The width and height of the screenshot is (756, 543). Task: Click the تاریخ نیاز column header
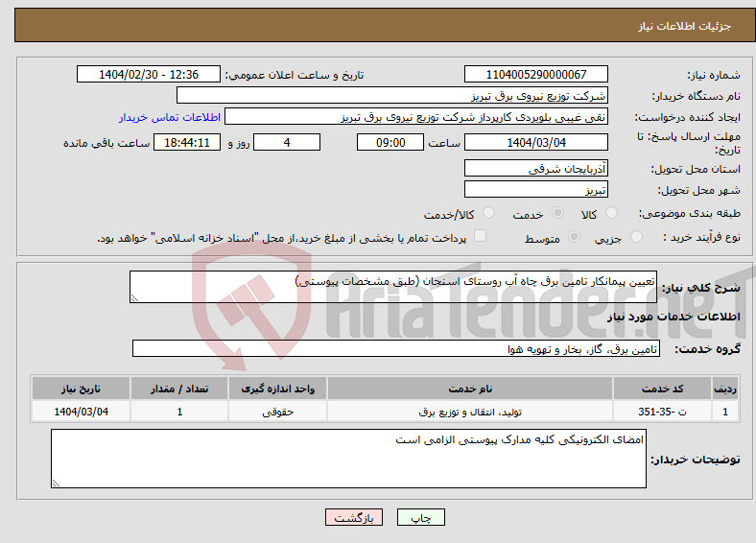pos(81,389)
